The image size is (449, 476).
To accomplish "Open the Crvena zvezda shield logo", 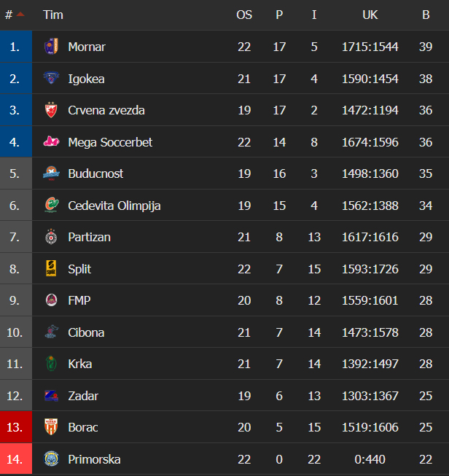I will (x=51, y=110).
